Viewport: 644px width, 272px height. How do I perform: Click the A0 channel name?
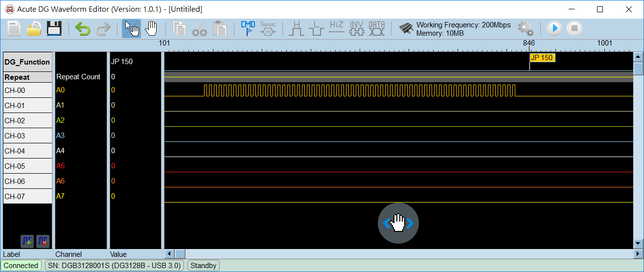(x=60, y=90)
